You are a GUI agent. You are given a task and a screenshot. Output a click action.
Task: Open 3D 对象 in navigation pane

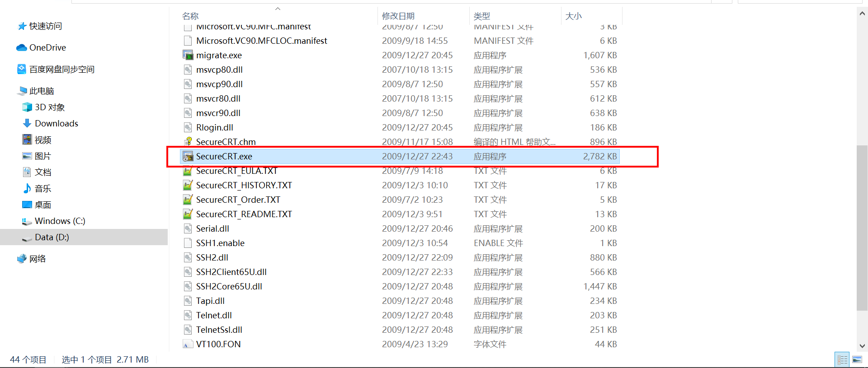click(50, 107)
